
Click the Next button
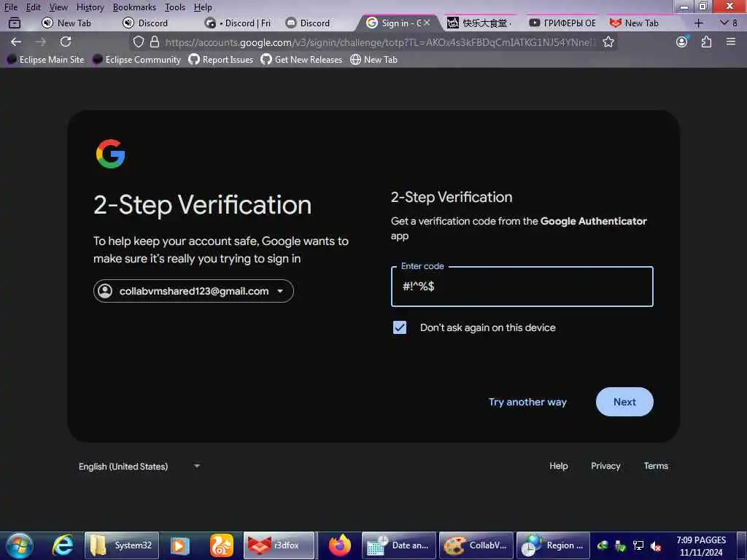pyautogui.click(x=624, y=402)
